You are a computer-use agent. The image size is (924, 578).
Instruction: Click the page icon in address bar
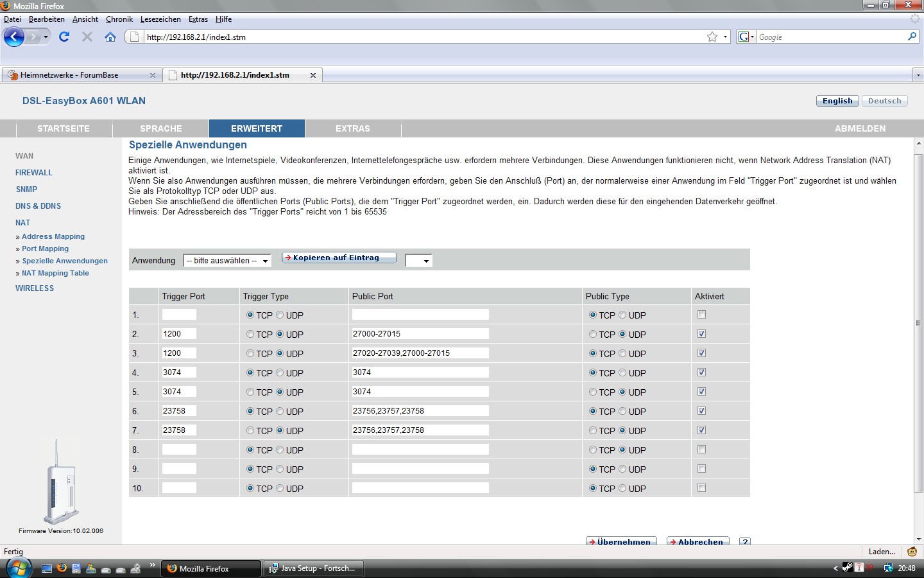[134, 37]
